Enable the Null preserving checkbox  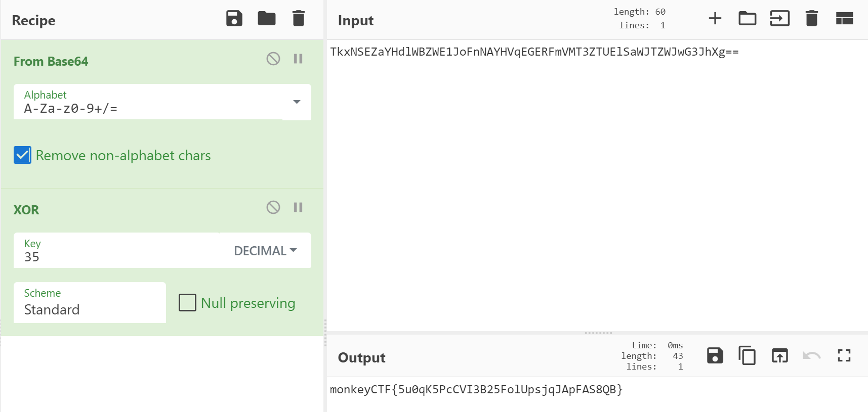(x=187, y=303)
